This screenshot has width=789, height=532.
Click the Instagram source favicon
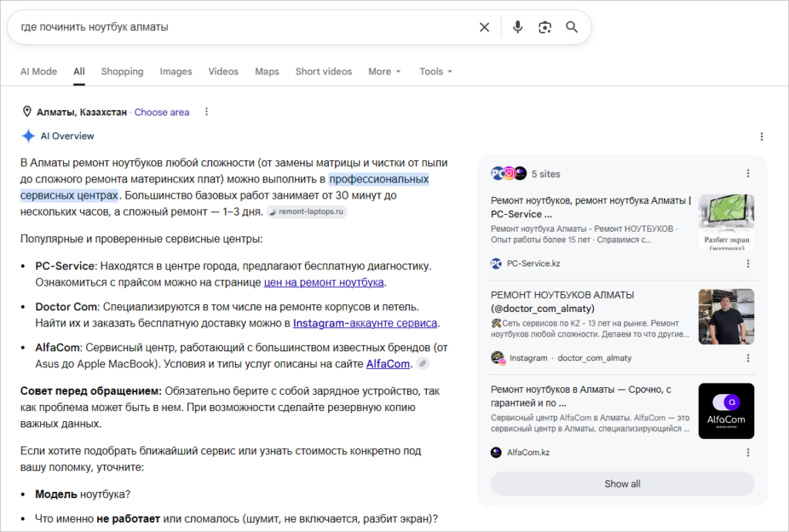(498, 358)
